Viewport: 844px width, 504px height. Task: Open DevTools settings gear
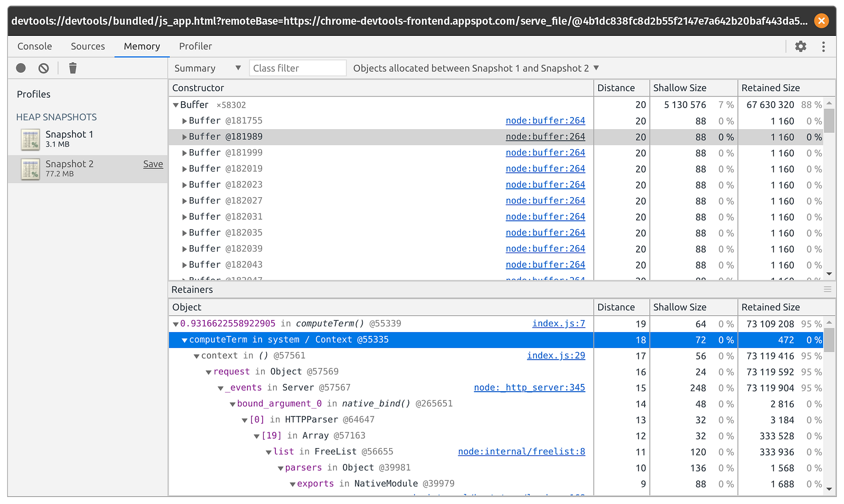click(x=801, y=46)
